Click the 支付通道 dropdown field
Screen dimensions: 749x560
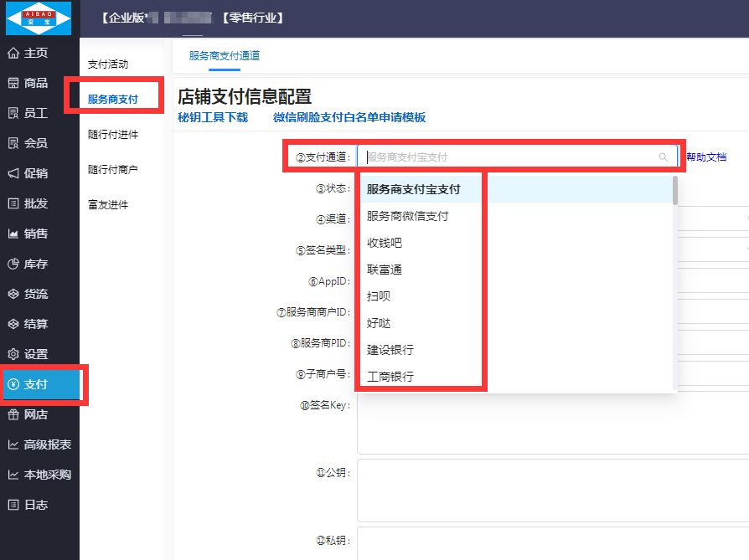coord(517,157)
